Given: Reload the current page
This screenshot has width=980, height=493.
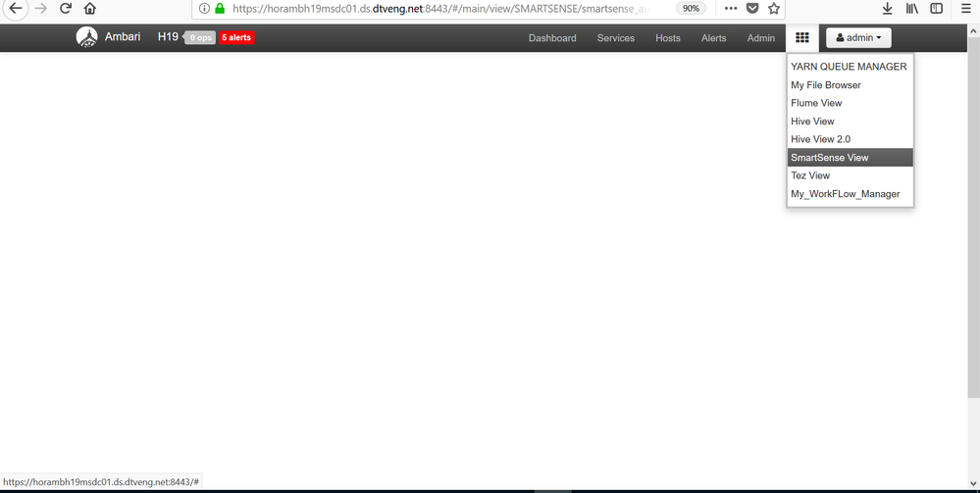Looking at the screenshot, I should coord(66,8).
